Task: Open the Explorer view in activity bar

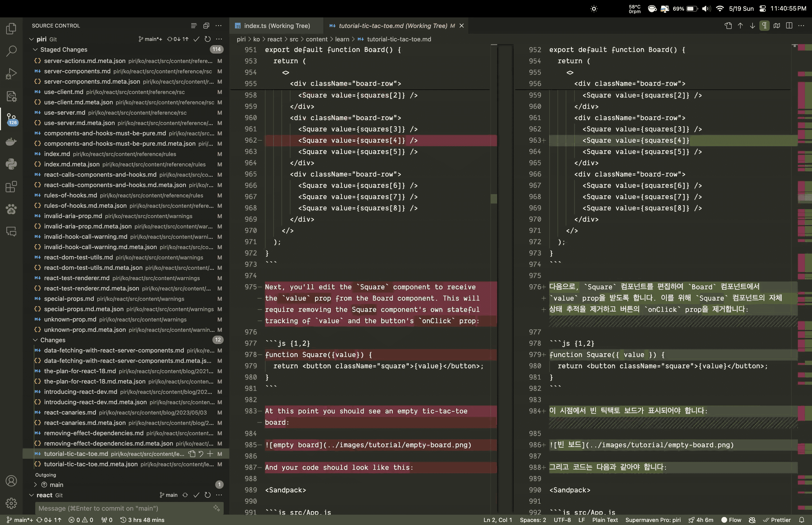Action: coord(11,29)
